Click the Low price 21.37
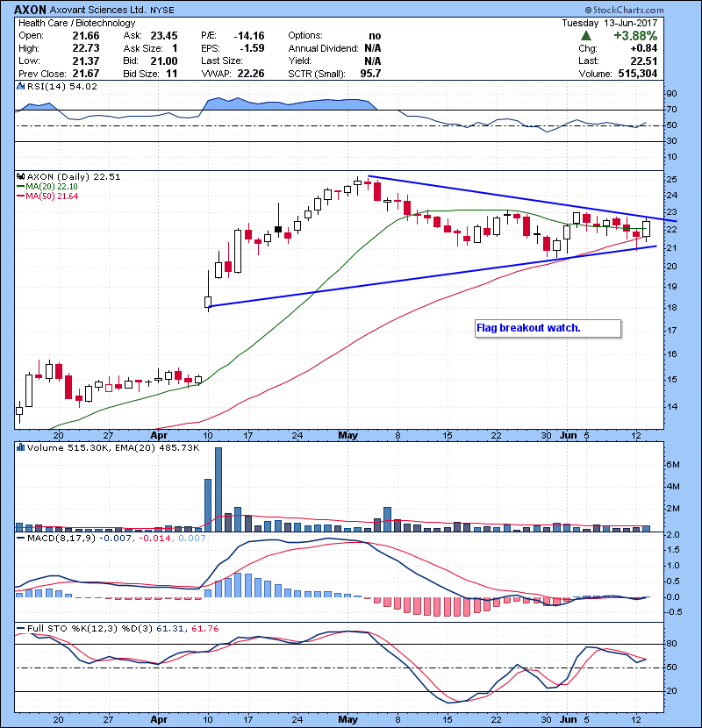 [86, 61]
